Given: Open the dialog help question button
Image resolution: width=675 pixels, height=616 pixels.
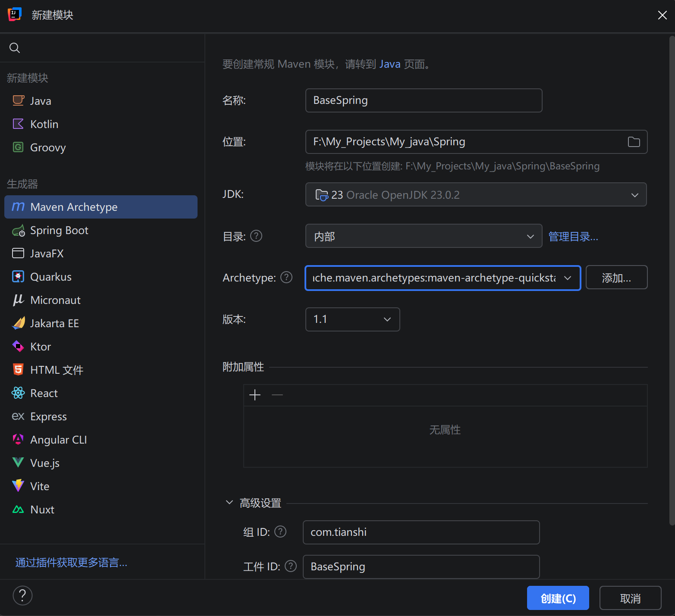Looking at the screenshot, I should coord(23,596).
